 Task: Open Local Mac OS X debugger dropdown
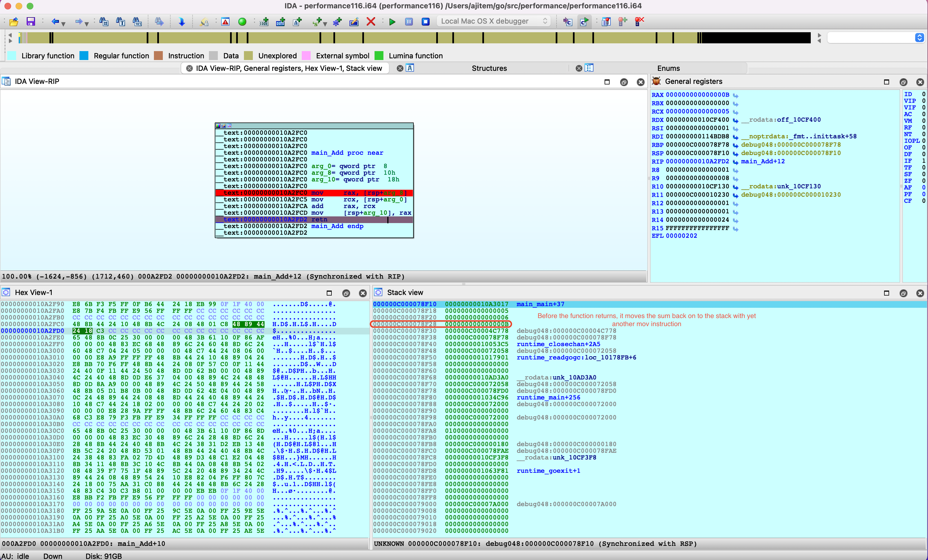[494, 21]
